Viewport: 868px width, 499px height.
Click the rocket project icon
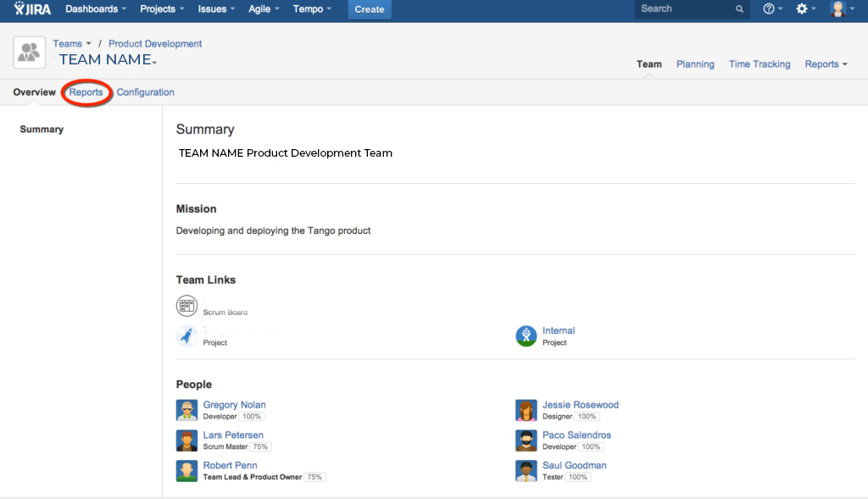[186, 335]
